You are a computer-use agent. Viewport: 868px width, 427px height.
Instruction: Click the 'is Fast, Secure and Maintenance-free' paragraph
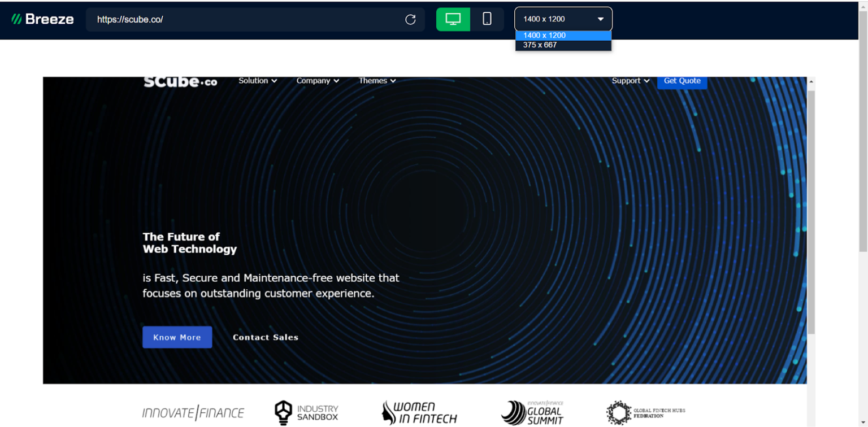tap(271, 286)
